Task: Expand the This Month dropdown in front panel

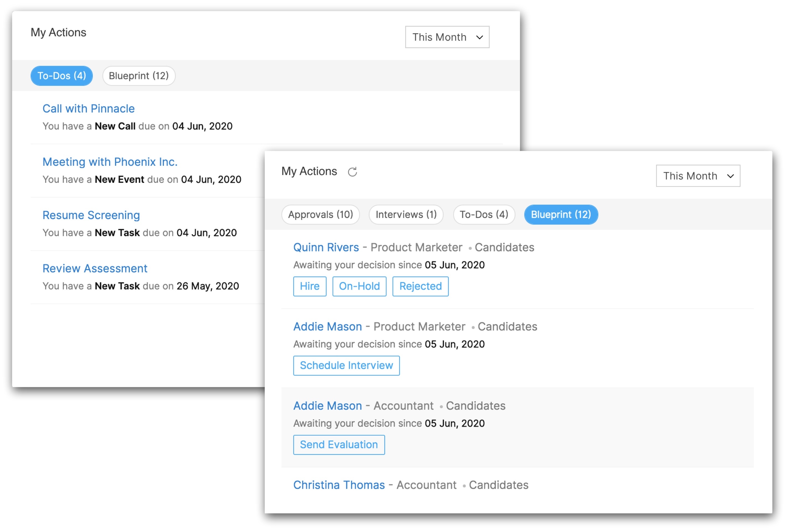Action: coord(698,176)
